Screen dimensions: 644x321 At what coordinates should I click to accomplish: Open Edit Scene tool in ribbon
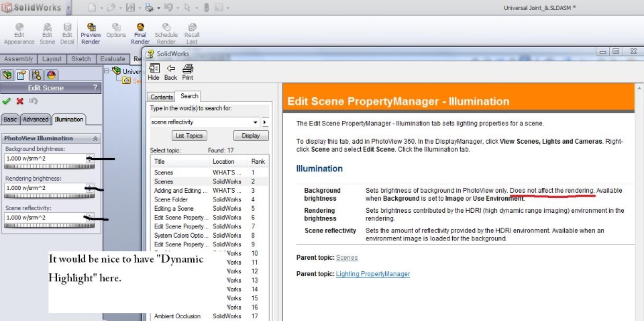pos(47,34)
